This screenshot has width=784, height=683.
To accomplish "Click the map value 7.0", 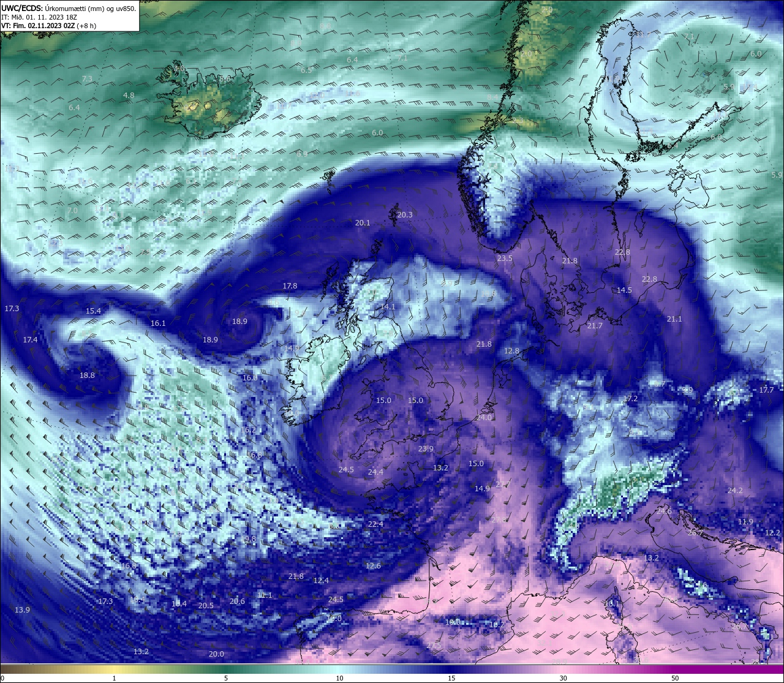I will pos(72,211).
